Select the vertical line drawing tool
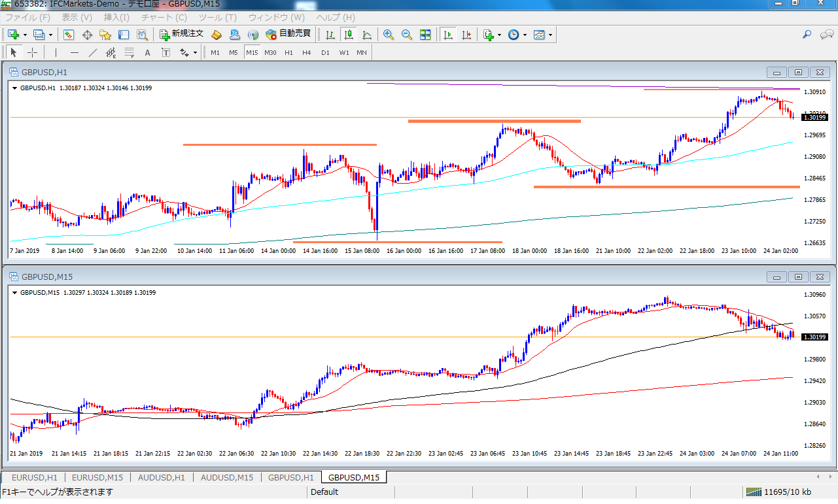Screen dimensions: 838x504 point(56,52)
